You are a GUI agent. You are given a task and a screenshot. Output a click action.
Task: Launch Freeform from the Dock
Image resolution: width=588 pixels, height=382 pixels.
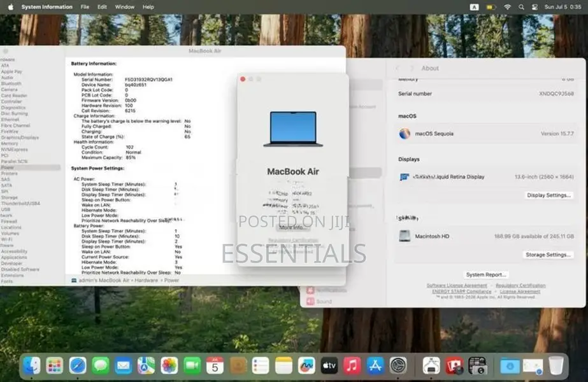pyautogui.click(x=306, y=365)
